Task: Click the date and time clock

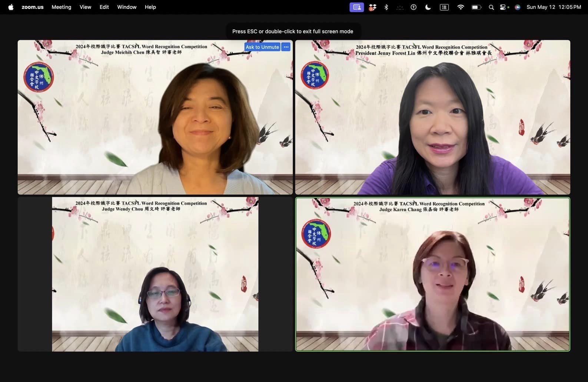Action: (554, 7)
